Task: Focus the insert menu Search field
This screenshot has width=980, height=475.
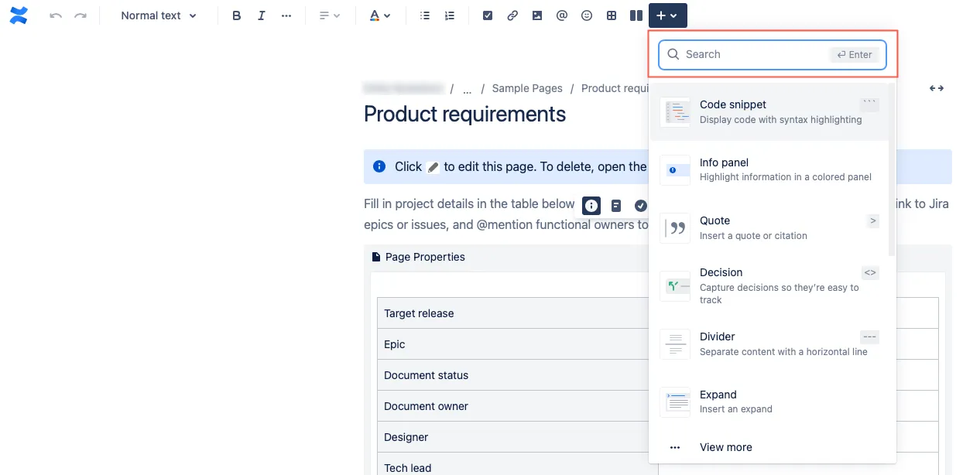Action: [773, 55]
